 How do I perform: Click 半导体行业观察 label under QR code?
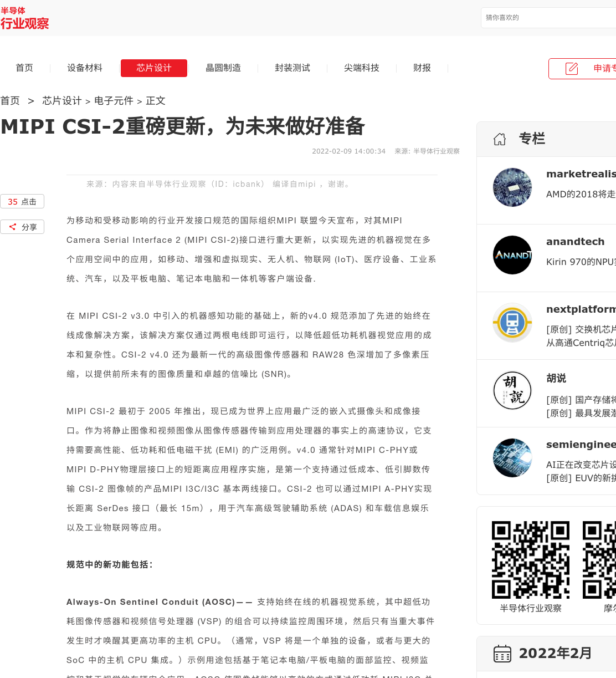[531, 609]
